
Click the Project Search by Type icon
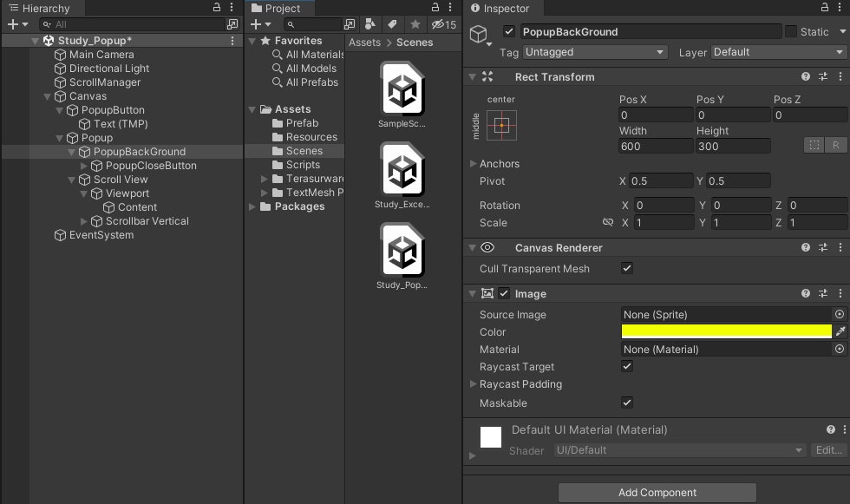(x=370, y=24)
